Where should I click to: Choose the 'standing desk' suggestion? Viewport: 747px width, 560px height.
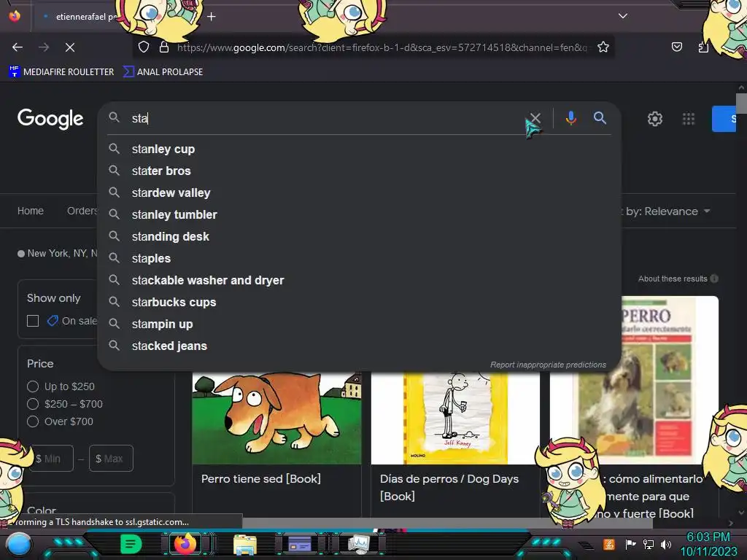tap(359, 237)
